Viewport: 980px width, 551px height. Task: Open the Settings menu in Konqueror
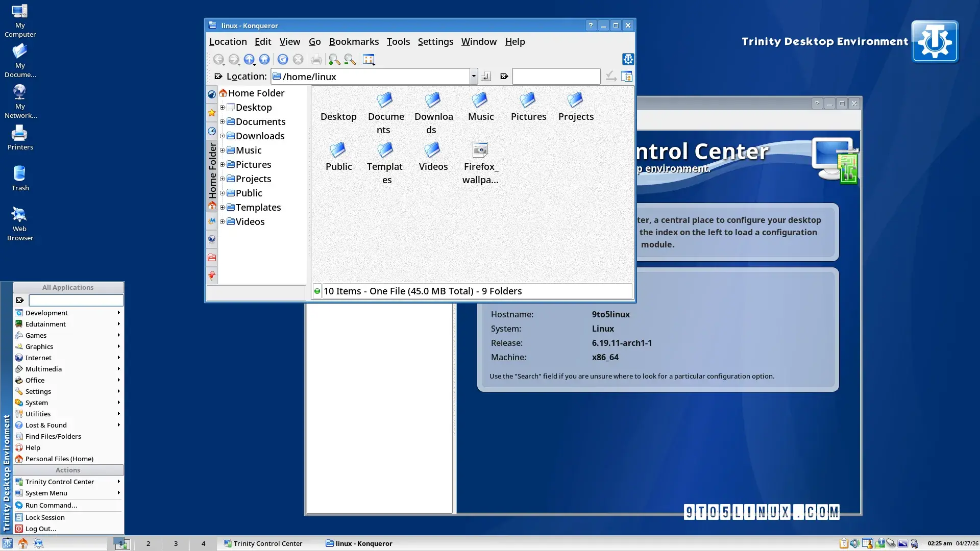click(x=435, y=42)
